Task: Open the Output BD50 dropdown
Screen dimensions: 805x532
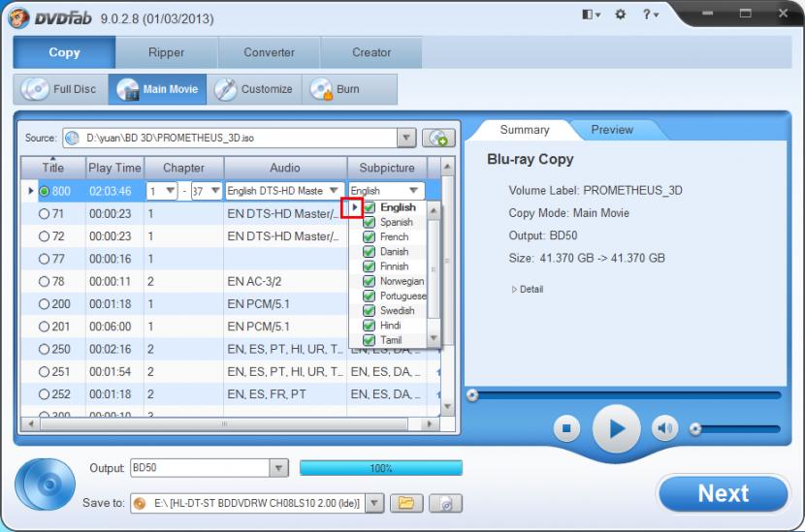Action: click(x=278, y=468)
